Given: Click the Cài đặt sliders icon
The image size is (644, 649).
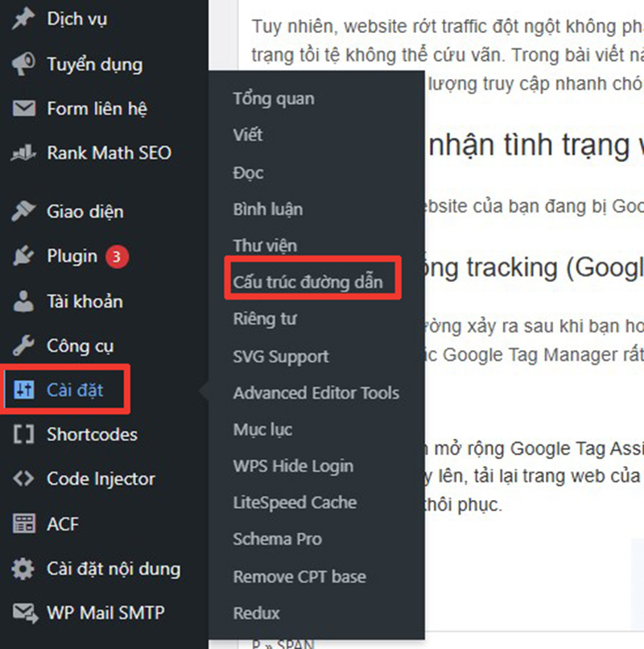Looking at the screenshot, I should [23, 390].
